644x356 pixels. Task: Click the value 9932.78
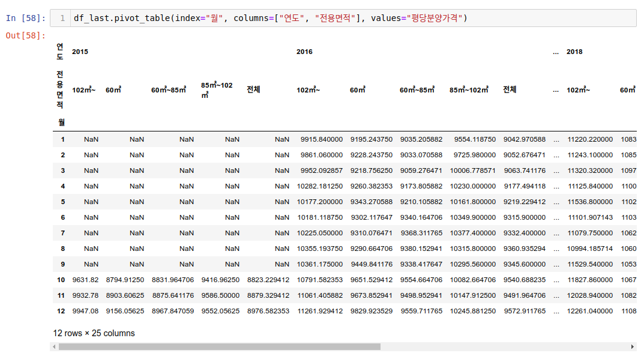click(x=85, y=295)
